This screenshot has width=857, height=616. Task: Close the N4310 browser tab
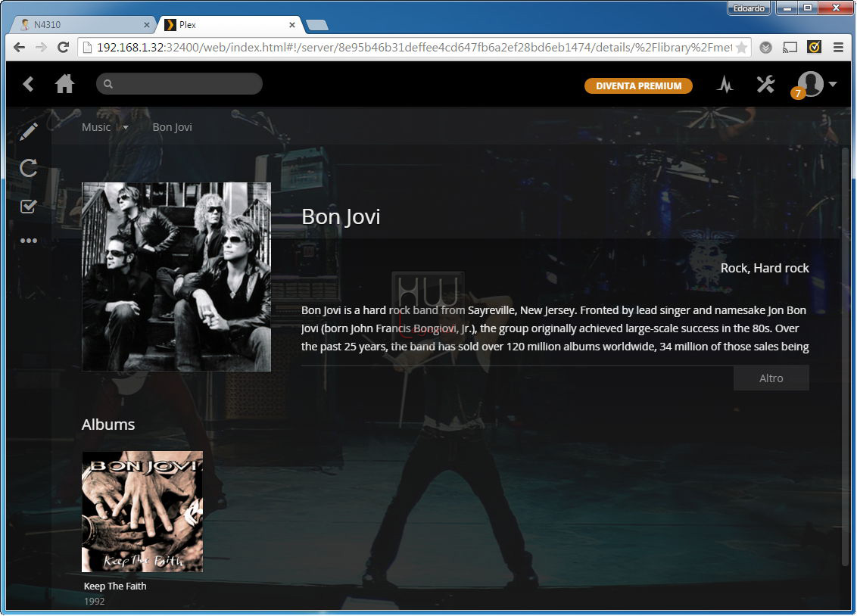point(146,24)
